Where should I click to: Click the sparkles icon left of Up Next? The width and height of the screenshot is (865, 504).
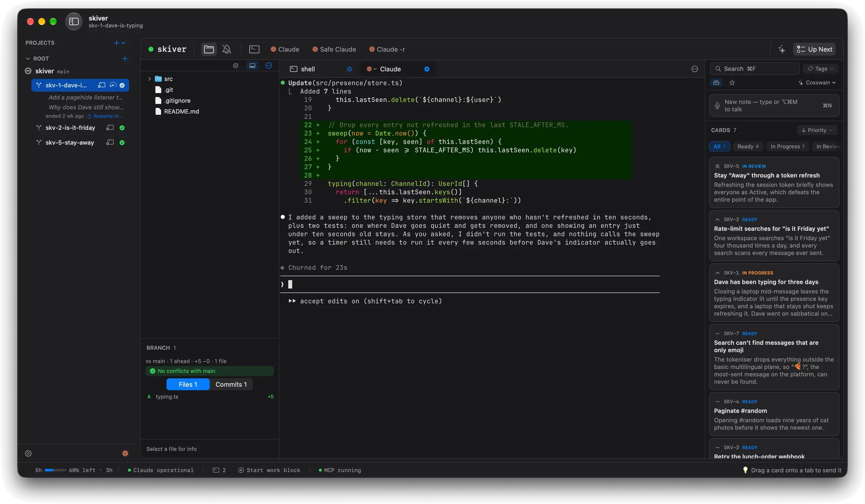pos(782,49)
